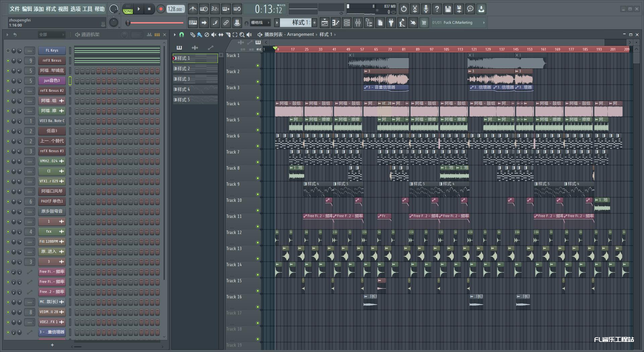Toggle the metronome icon
The image size is (644, 352).
(x=193, y=9)
